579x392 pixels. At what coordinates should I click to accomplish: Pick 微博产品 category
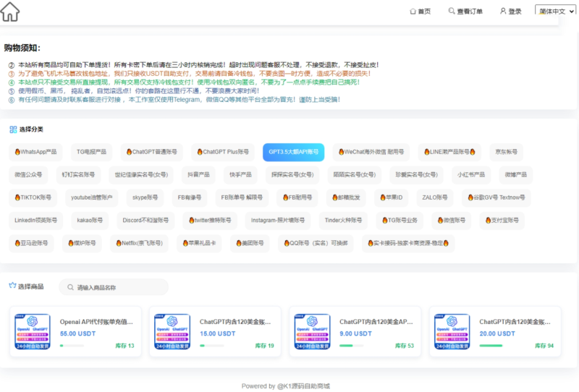[x=516, y=175]
